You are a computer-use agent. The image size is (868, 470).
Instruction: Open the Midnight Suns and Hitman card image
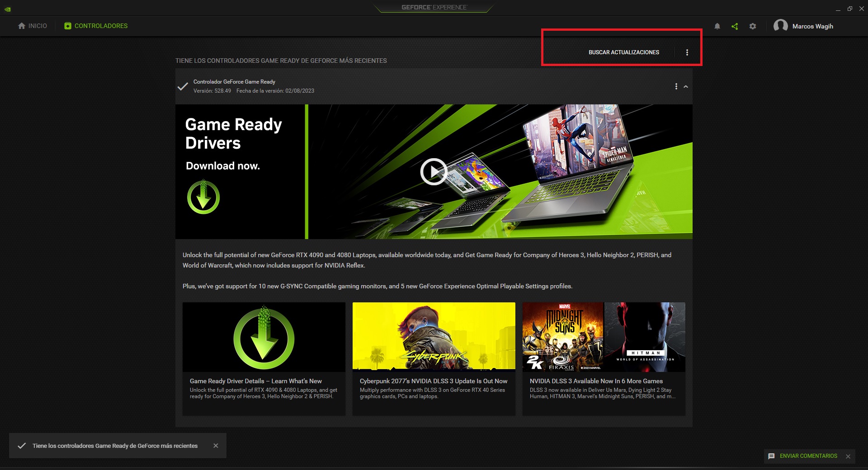click(604, 337)
